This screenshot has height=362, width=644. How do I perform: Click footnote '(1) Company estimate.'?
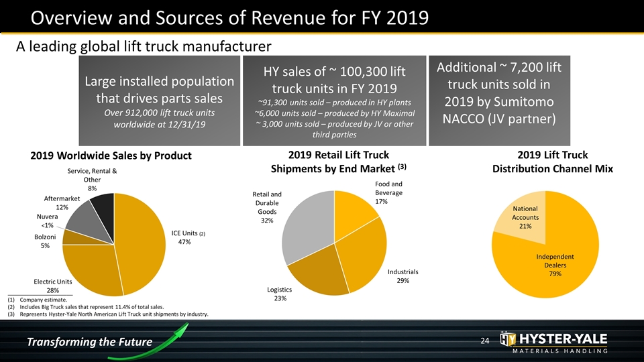click(x=38, y=300)
